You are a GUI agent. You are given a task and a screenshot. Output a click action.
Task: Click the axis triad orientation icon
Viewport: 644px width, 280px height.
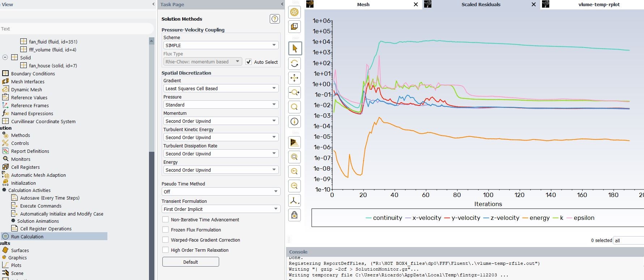[295, 200]
